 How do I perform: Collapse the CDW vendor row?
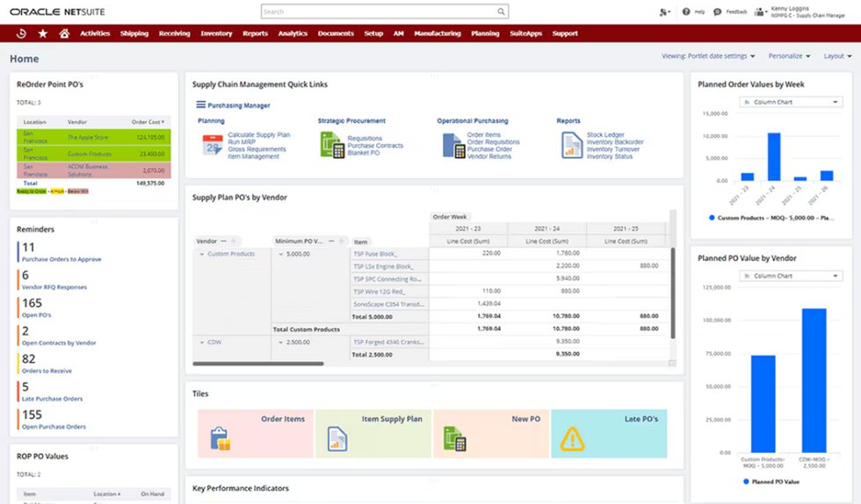[200, 342]
